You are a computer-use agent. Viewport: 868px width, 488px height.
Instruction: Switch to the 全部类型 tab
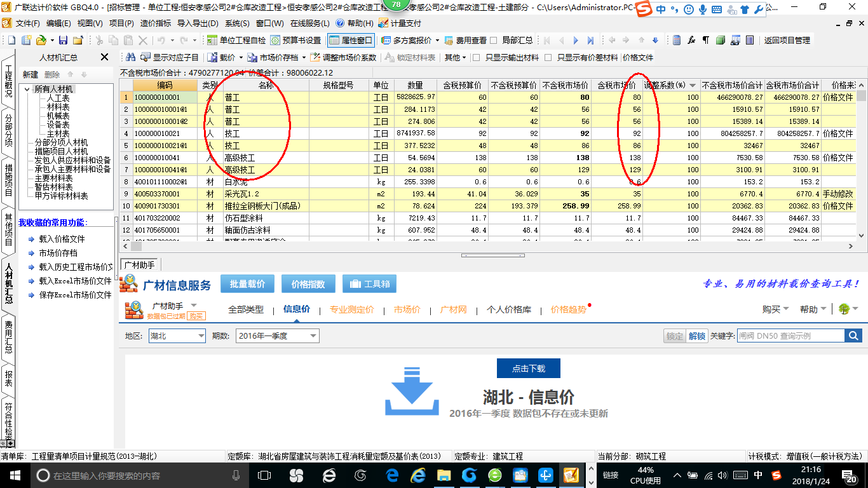pos(246,309)
